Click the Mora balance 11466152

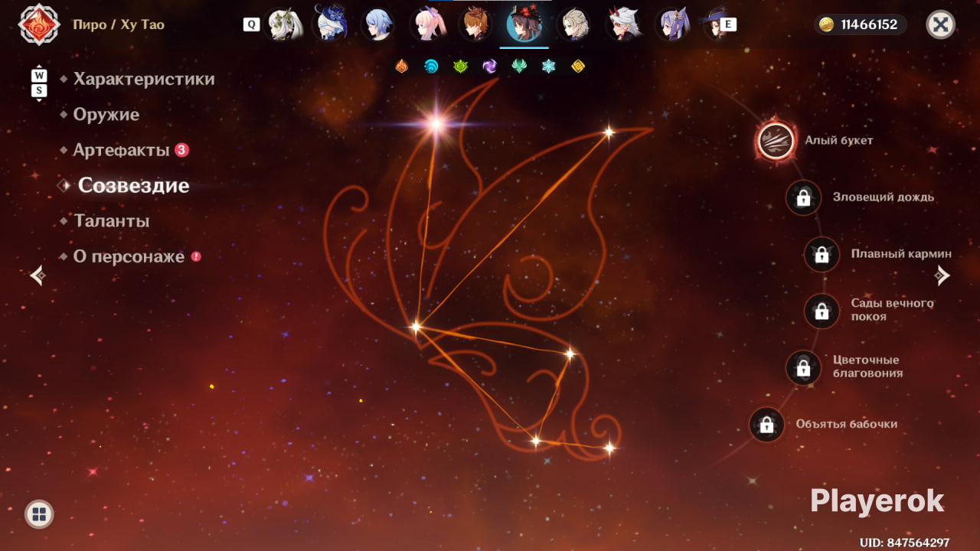click(x=869, y=24)
